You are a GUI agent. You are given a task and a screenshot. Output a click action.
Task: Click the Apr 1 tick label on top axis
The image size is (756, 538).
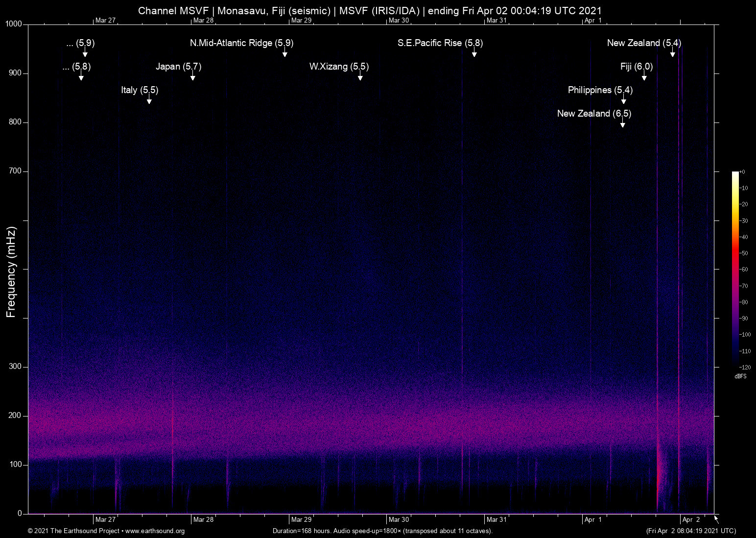tap(593, 21)
